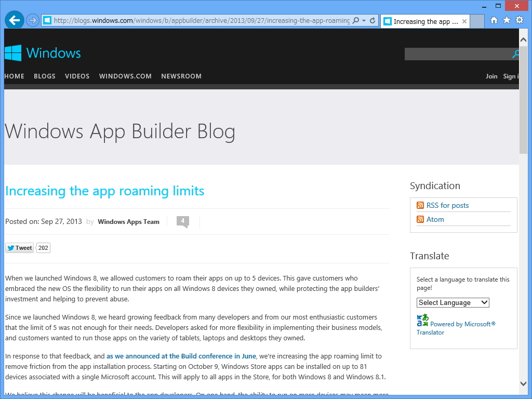Open browser Favorites via the star icon
Screen dimensions: 532x399
click(x=507, y=20)
